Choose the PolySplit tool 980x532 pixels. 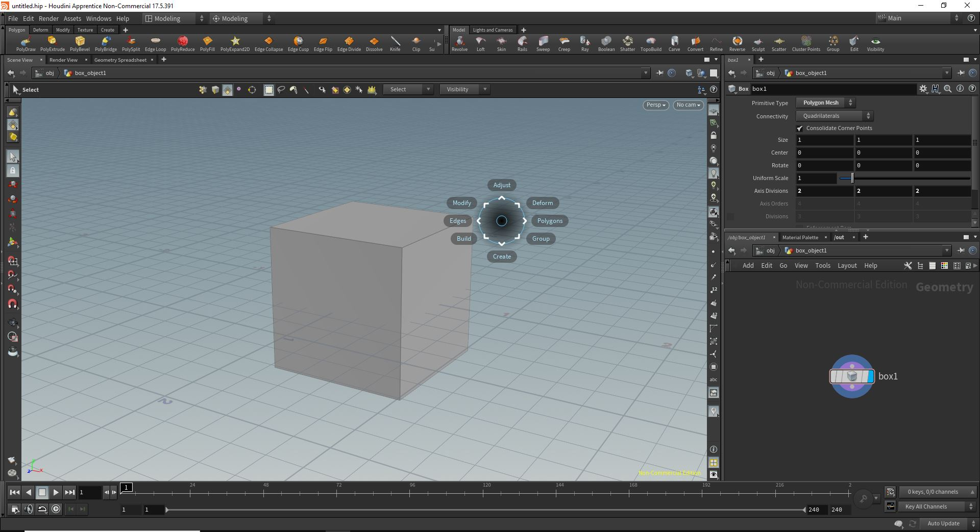131,44
